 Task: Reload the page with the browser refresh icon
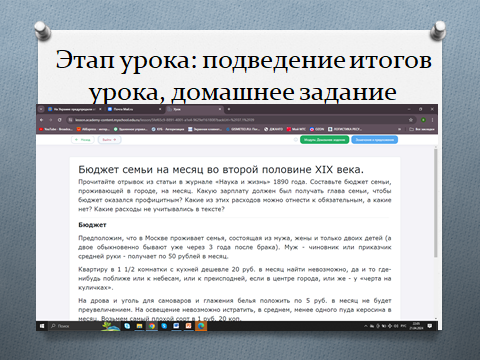tap(60, 120)
